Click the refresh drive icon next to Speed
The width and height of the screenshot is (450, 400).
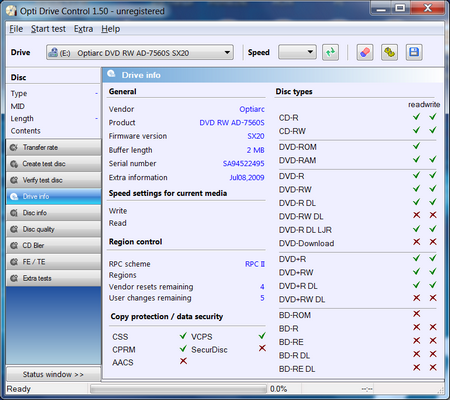[x=330, y=52]
